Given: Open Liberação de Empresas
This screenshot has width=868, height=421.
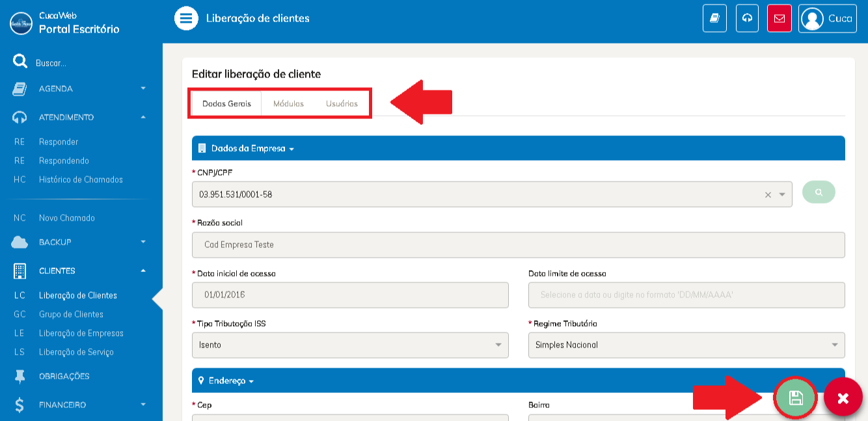Looking at the screenshot, I should [x=81, y=333].
